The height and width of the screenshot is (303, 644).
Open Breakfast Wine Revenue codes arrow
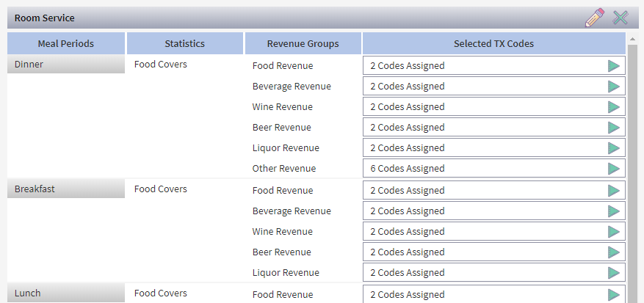coord(614,232)
